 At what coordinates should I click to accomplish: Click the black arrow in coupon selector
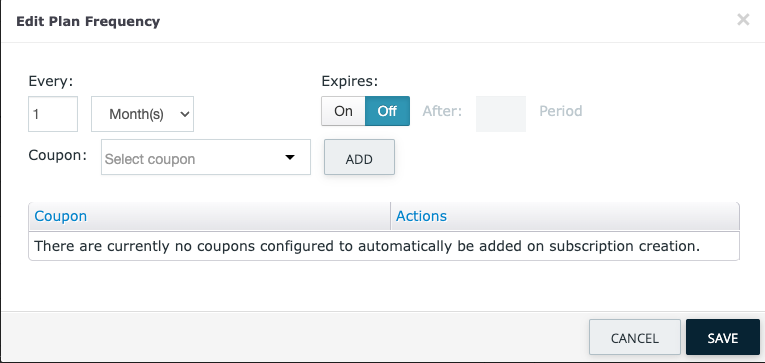(x=290, y=158)
